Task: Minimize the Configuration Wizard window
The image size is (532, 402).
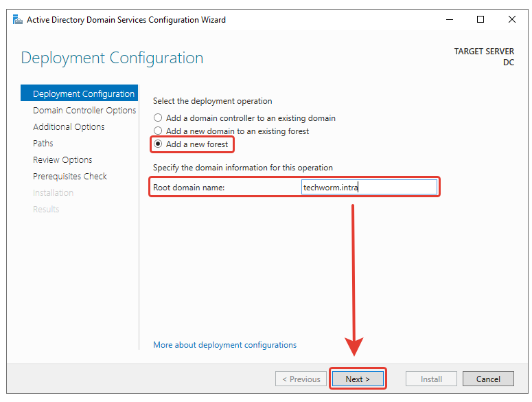Action: coord(448,19)
